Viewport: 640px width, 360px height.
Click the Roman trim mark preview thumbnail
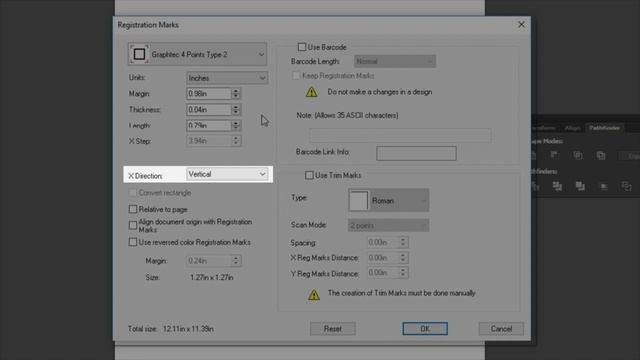[358, 200]
